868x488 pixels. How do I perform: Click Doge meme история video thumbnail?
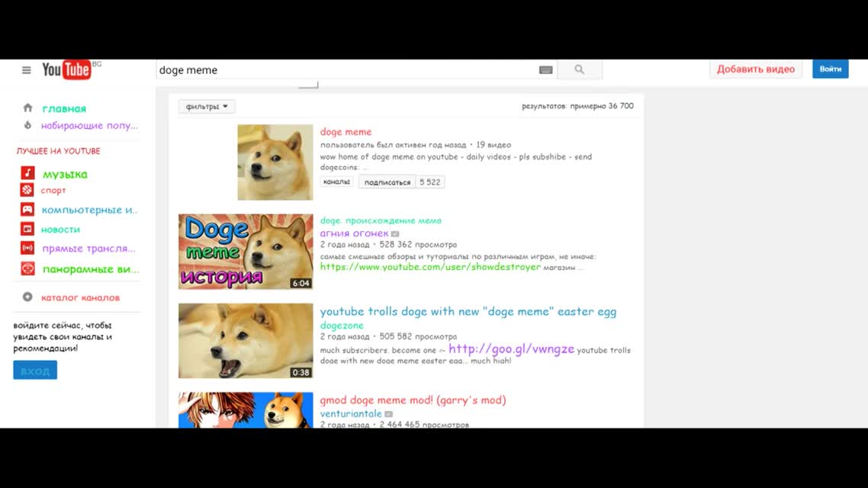246,252
